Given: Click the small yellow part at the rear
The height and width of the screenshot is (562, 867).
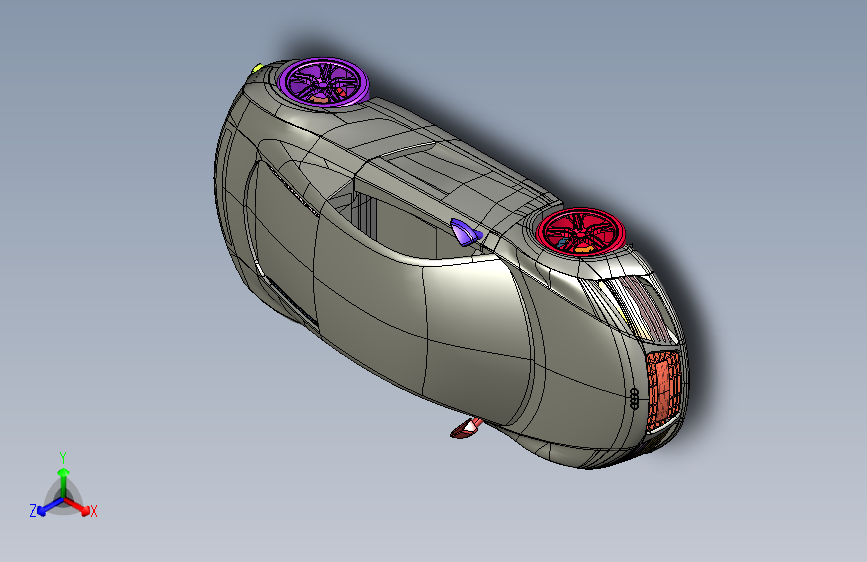Looking at the screenshot, I should [x=258, y=69].
